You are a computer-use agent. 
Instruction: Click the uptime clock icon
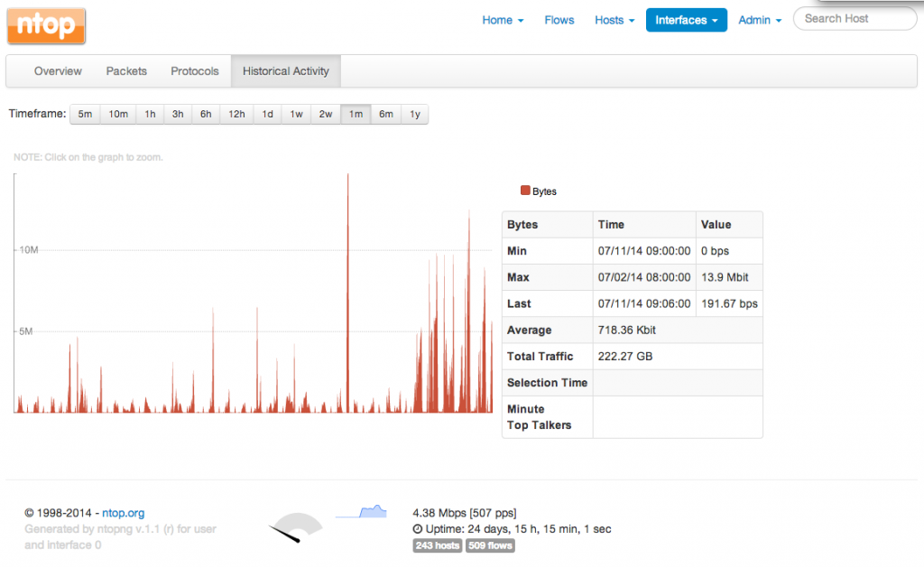click(418, 529)
